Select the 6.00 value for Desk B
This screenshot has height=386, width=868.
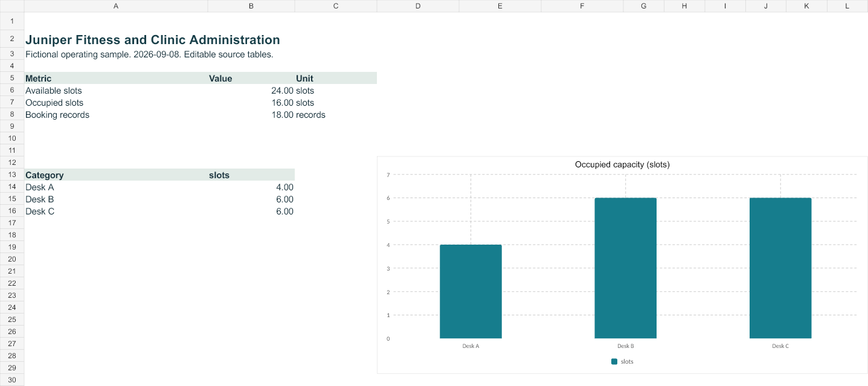coord(251,199)
